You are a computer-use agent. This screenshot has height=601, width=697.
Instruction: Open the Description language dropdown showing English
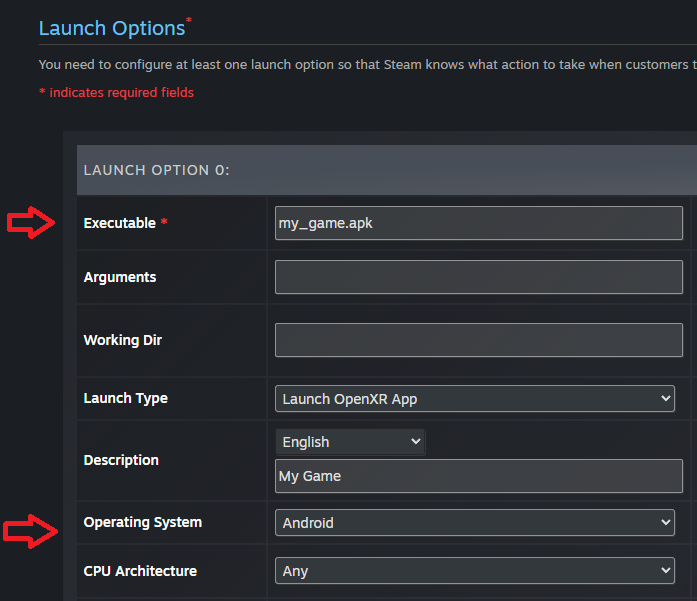350,442
